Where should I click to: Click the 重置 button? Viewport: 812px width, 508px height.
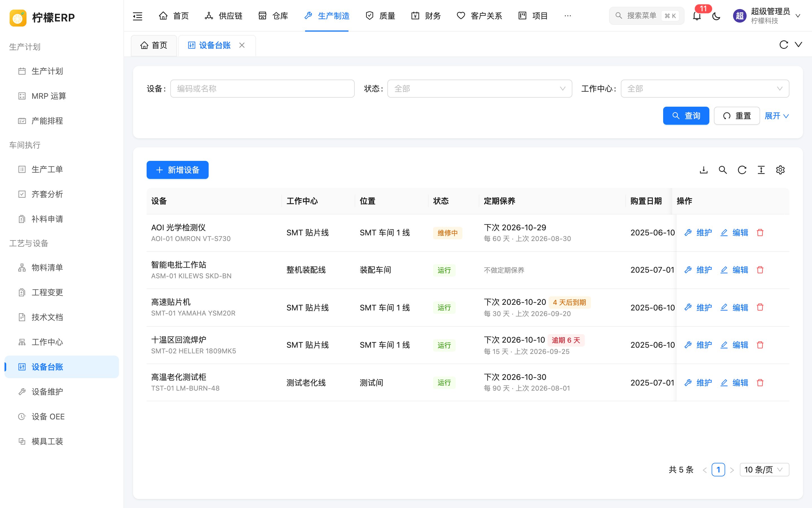(737, 116)
